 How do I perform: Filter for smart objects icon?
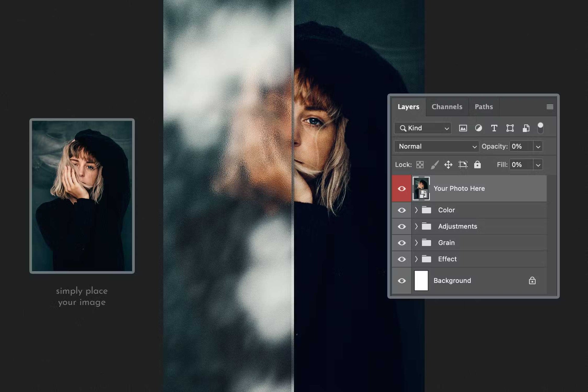coord(526,128)
